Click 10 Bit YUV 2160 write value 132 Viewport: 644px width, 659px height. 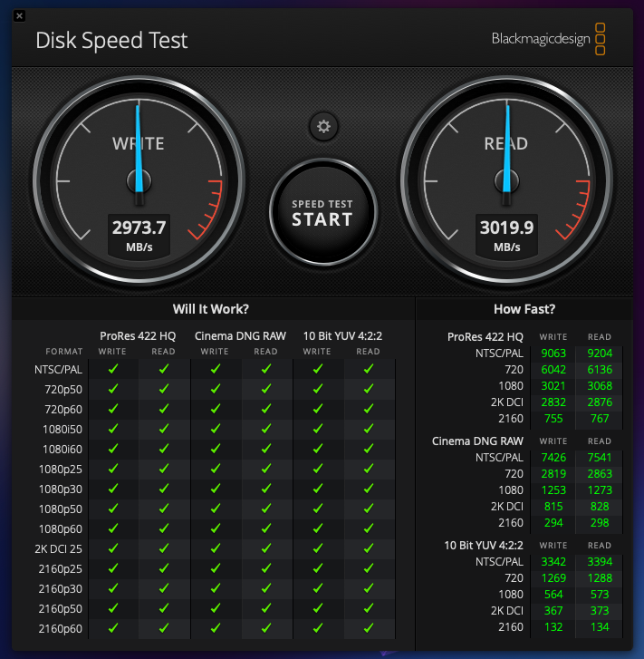(553, 626)
